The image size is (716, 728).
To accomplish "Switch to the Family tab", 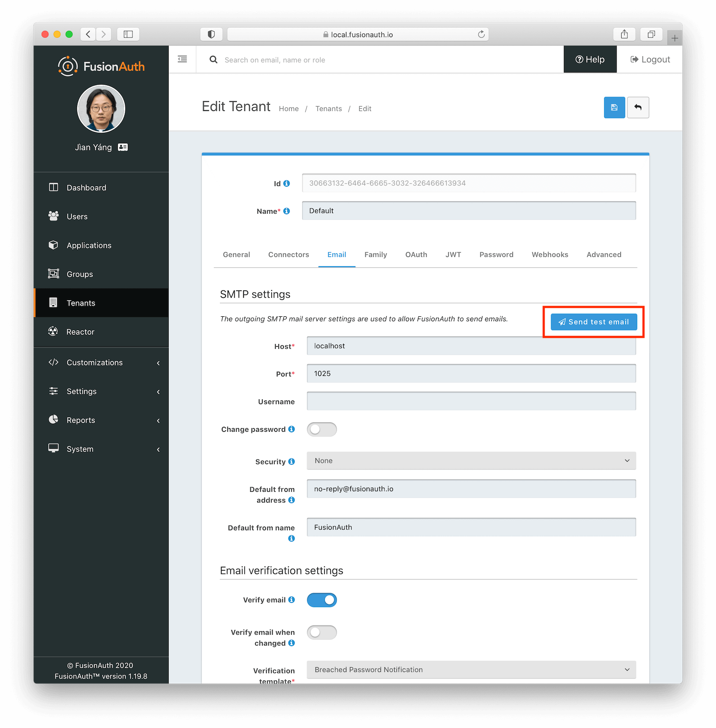I will tap(375, 255).
